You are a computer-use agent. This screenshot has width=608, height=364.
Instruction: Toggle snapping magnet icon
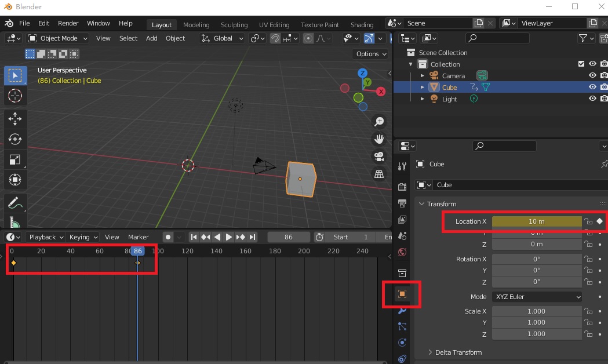(275, 38)
